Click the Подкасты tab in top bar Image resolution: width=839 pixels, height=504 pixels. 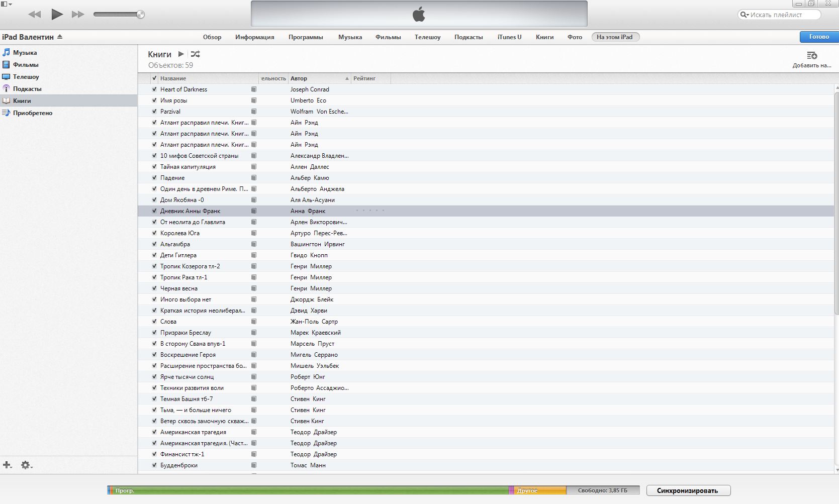tap(469, 37)
